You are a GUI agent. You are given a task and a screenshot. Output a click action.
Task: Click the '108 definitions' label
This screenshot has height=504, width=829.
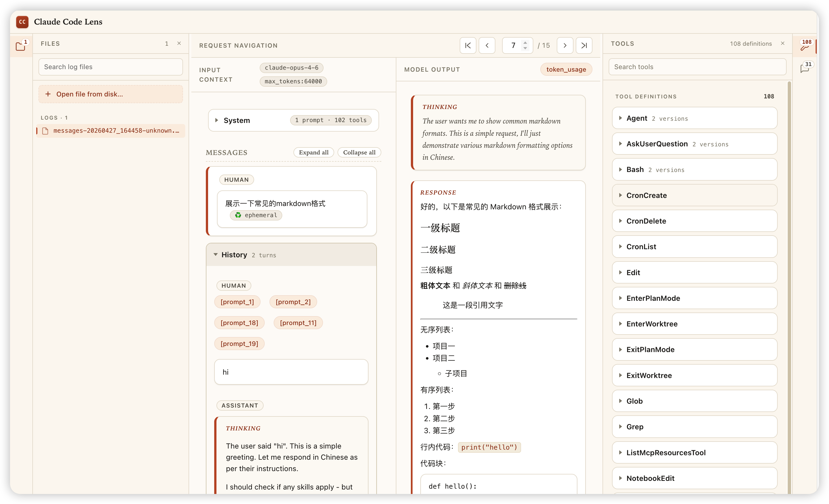[751, 44]
